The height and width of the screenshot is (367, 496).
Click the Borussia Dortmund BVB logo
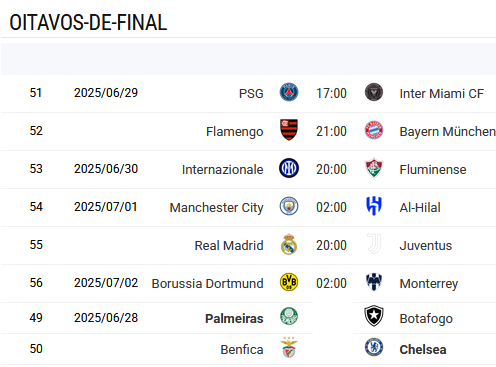tap(289, 282)
